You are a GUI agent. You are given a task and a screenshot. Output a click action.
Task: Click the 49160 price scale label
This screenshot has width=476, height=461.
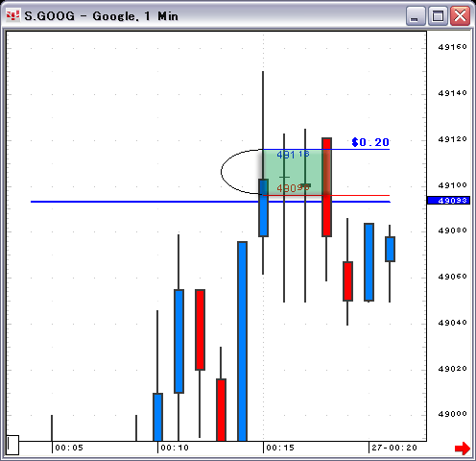(452, 47)
